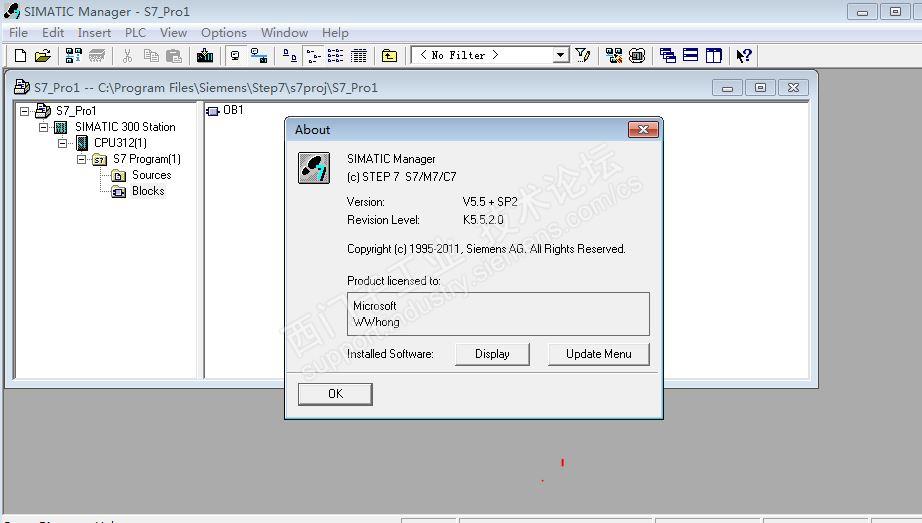Click the 'K5.5.2.0' revision level text
The width and height of the screenshot is (922, 523).
483,220
